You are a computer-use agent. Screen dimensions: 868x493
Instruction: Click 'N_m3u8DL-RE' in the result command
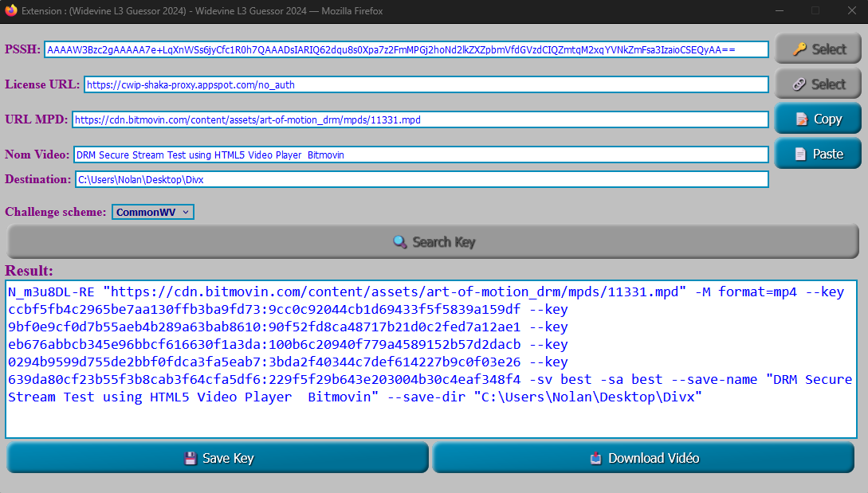[51, 291]
